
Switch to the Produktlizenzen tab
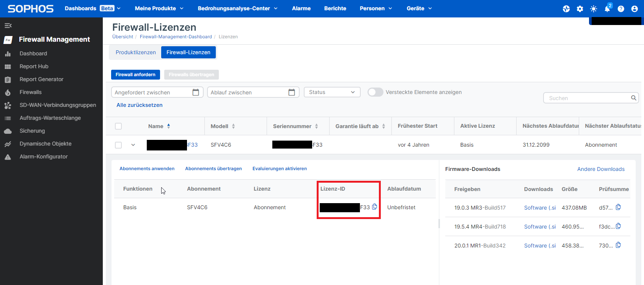(136, 52)
